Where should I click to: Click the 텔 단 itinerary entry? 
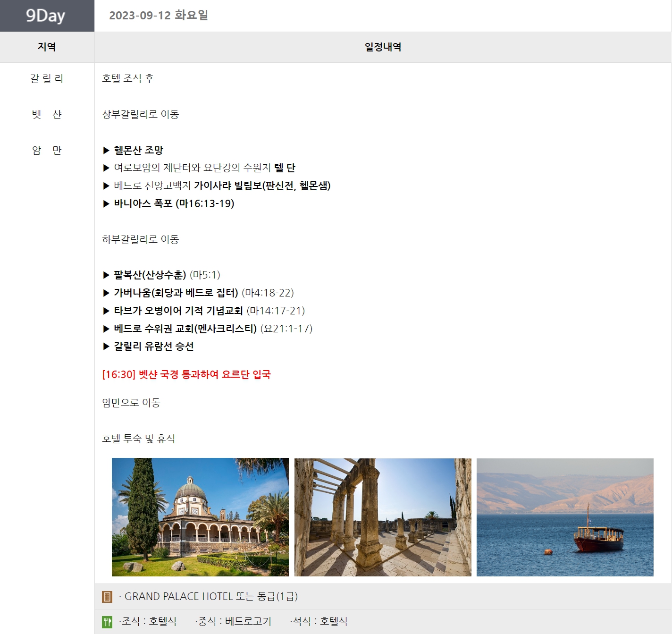(x=285, y=168)
